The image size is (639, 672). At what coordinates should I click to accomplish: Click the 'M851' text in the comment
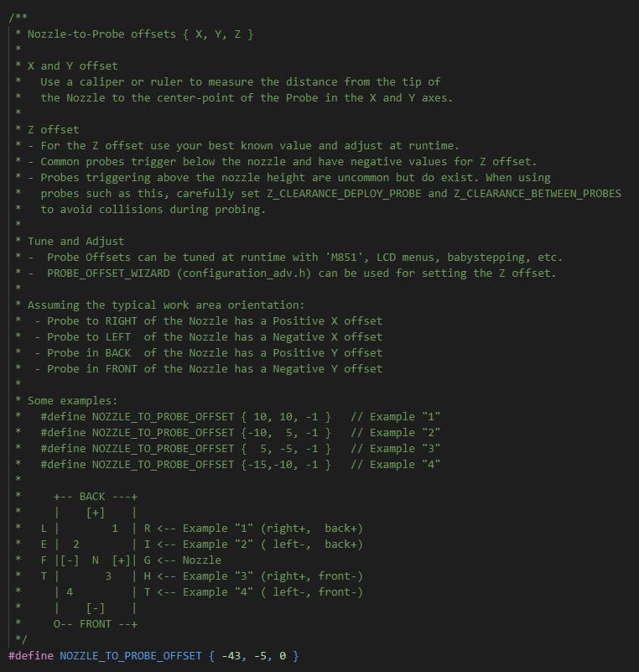pyautogui.click(x=339, y=257)
